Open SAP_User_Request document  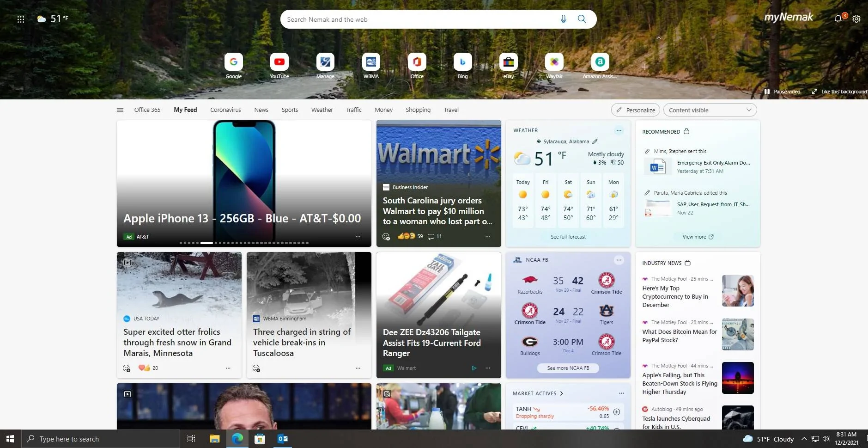tap(698, 208)
